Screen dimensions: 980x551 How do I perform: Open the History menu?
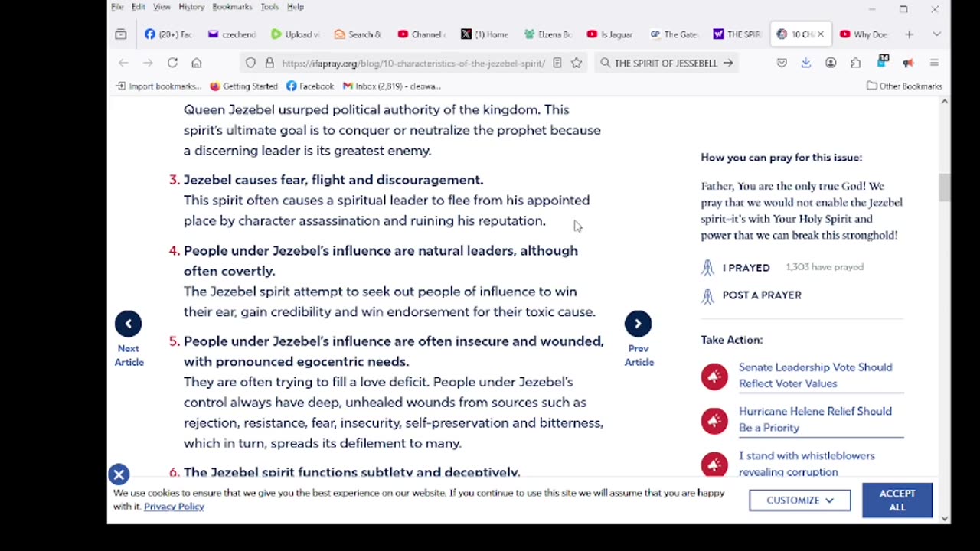191,7
